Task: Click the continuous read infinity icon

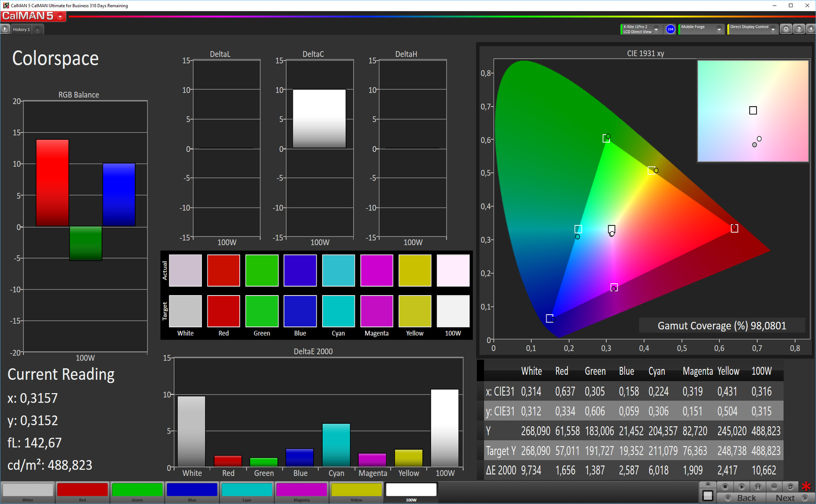Action: coord(774,487)
